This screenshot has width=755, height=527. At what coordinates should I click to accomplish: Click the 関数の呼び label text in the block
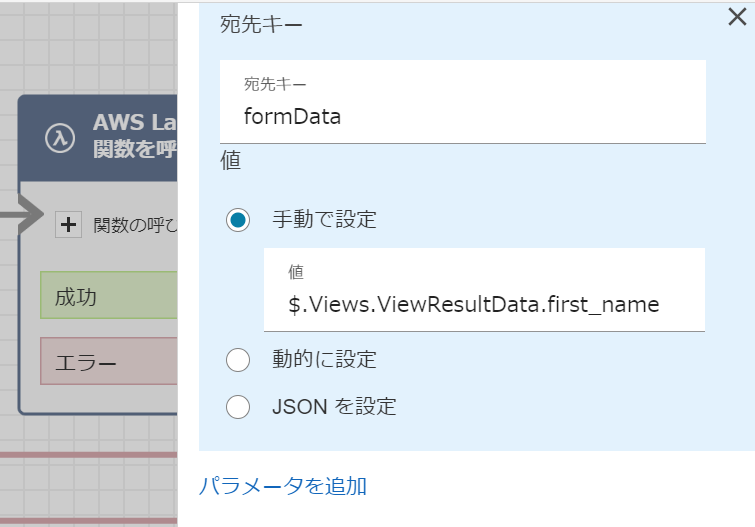tap(134, 225)
